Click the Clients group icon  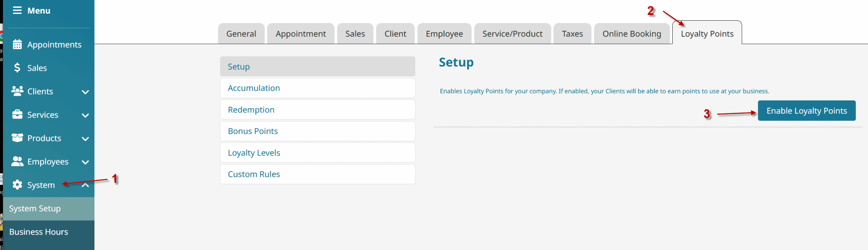pos(17,91)
